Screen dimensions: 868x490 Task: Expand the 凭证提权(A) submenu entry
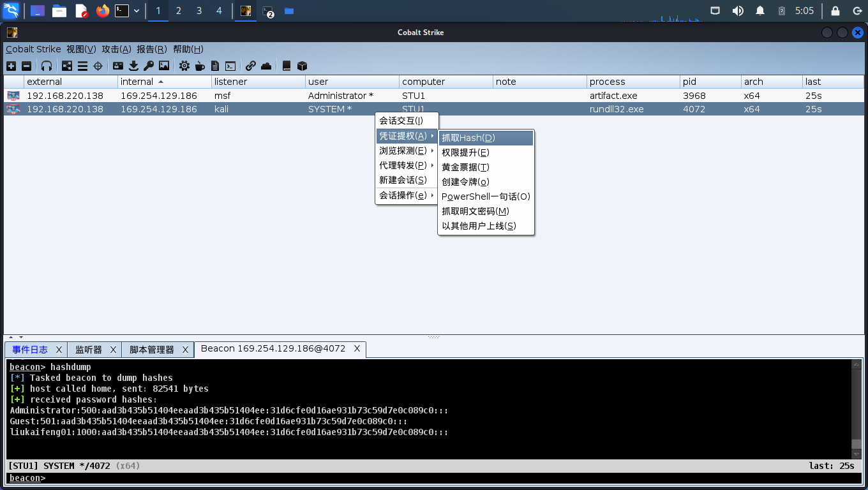[x=407, y=136]
